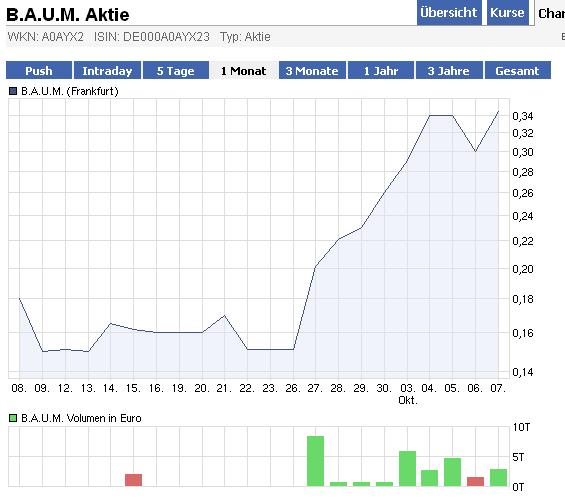Screen dimensions: 565x501
Task: Click the 21. date axis label
Action: pos(224,389)
